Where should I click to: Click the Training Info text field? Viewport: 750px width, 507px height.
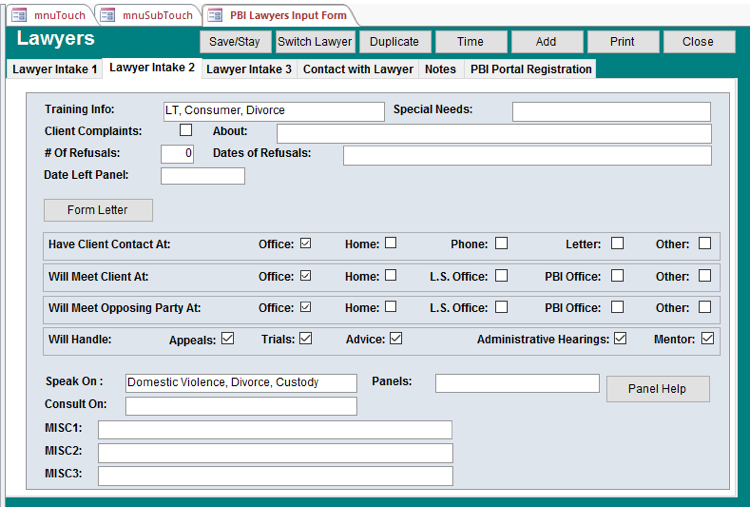[x=273, y=111]
